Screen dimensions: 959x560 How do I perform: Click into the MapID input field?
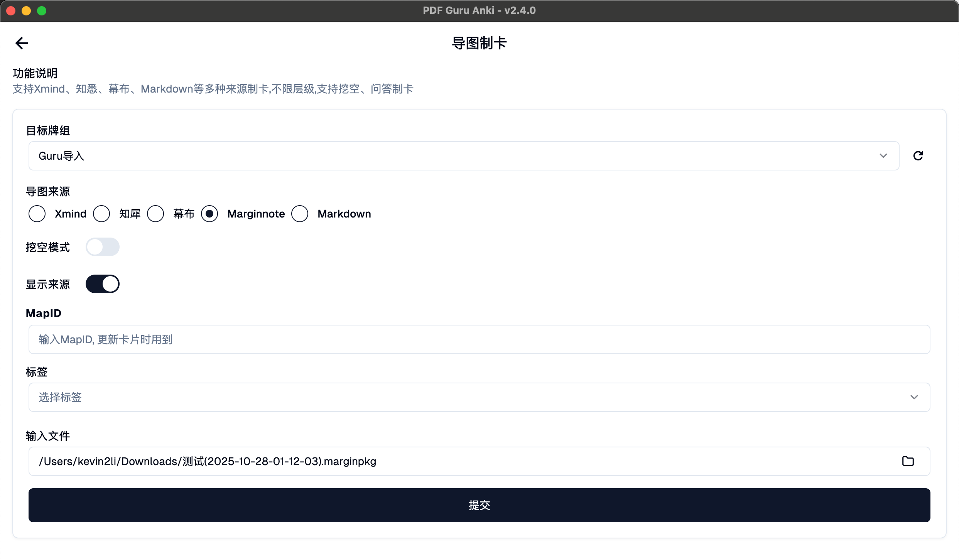point(479,339)
